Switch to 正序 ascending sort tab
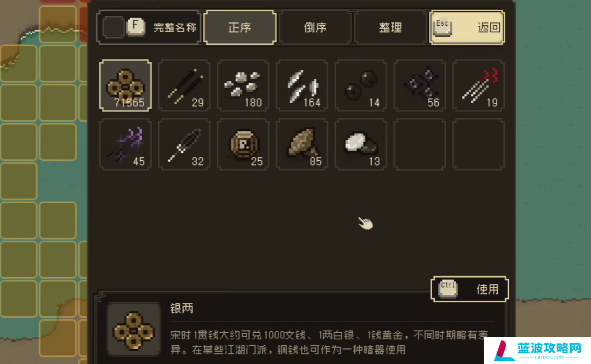This screenshot has width=591, height=364. [x=240, y=27]
